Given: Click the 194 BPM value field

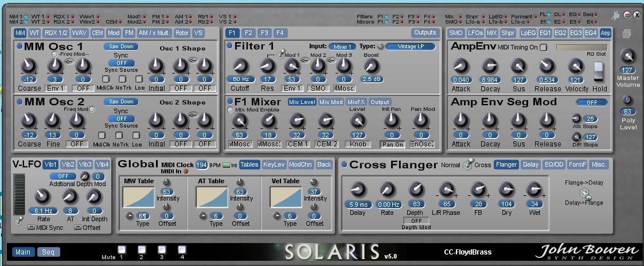Looking at the screenshot, I should tap(202, 165).
